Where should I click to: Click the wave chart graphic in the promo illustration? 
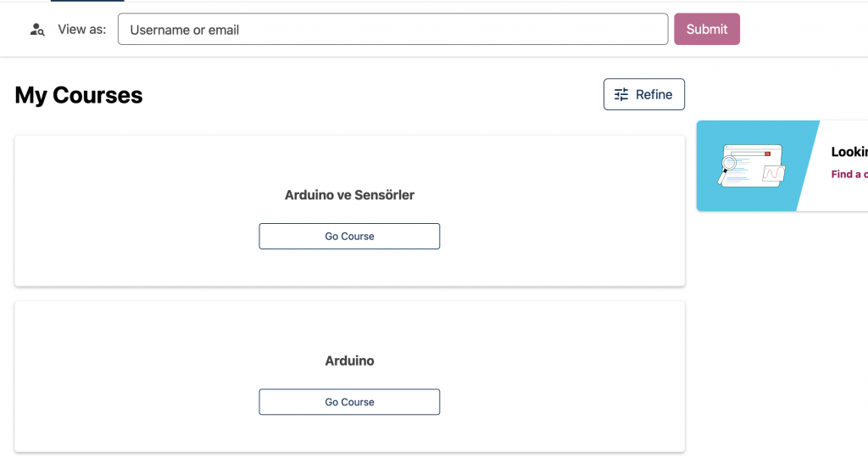[773, 173]
